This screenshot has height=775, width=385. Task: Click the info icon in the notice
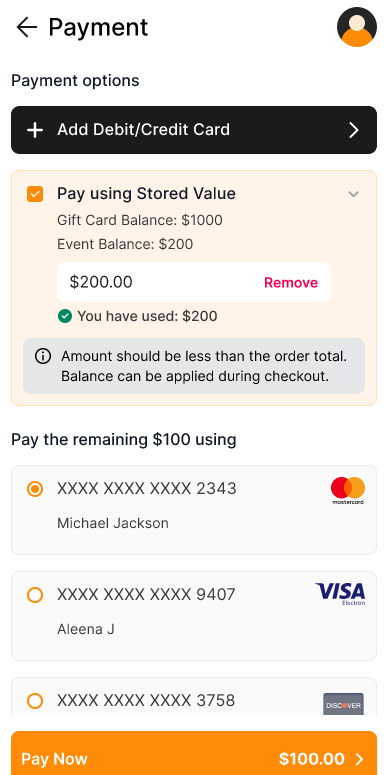tap(43, 356)
